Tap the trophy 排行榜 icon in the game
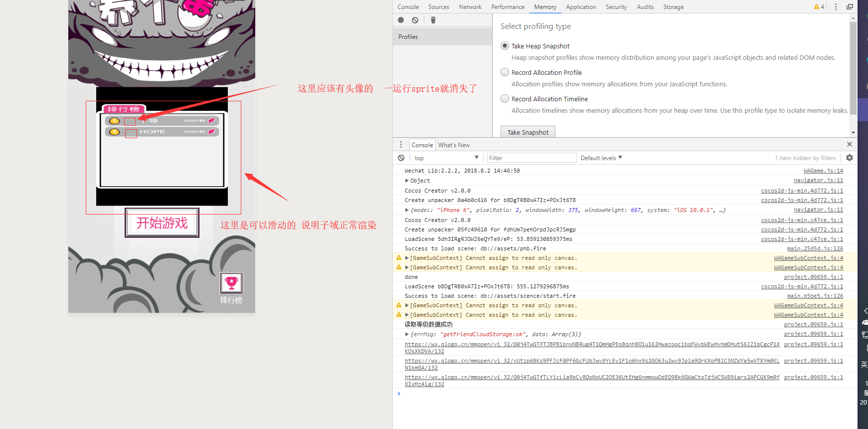 point(231,283)
